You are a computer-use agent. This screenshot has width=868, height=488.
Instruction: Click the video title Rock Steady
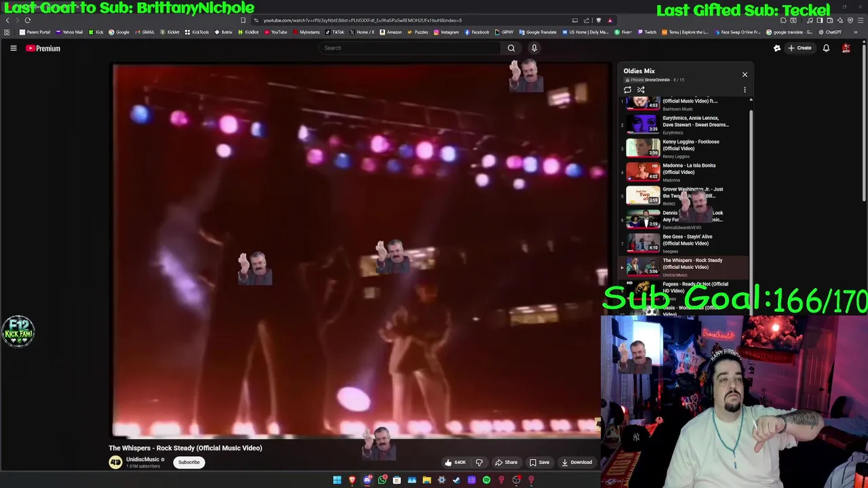[185, 448]
